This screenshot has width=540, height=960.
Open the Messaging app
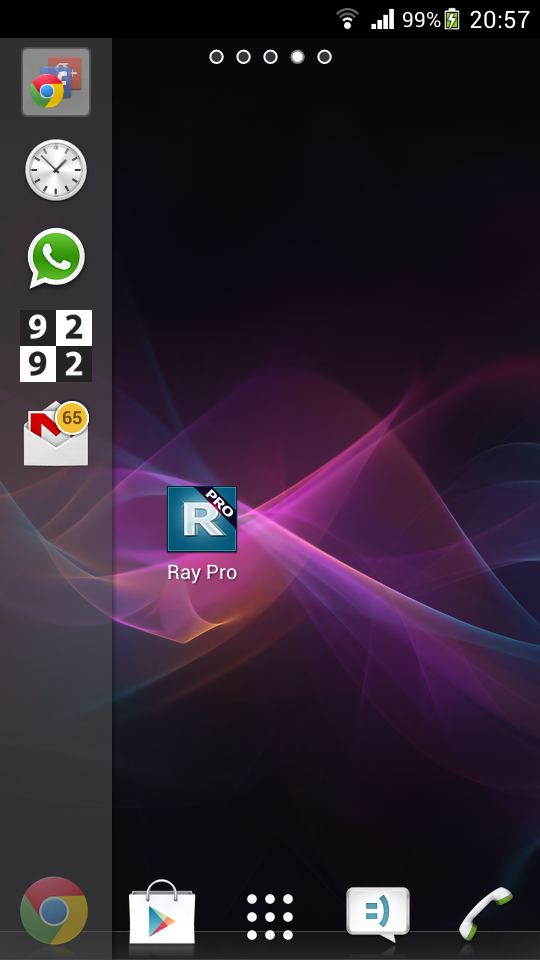point(378,913)
